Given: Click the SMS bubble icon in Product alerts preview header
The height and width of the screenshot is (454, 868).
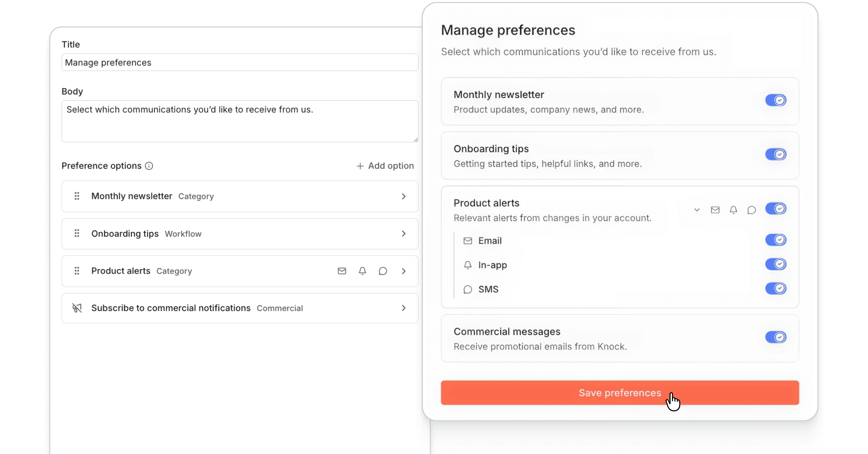Looking at the screenshot, I should point(751,210).
